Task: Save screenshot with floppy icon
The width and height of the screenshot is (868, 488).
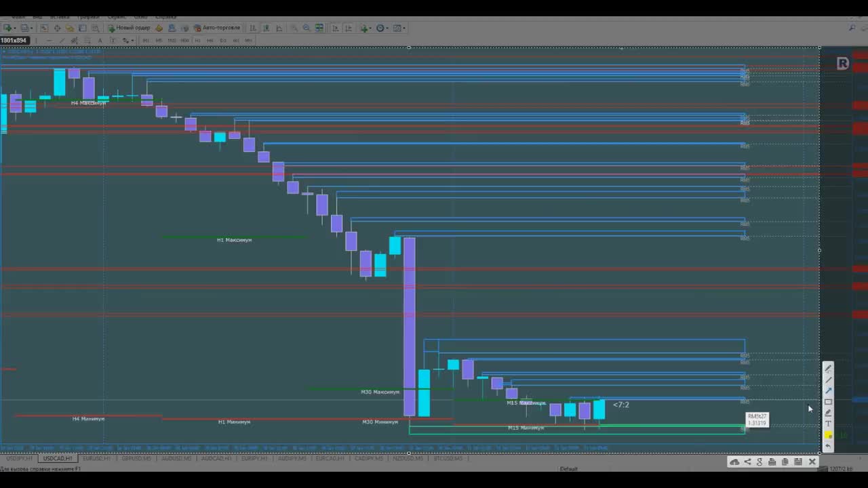Action: click(x=798, y=462)
